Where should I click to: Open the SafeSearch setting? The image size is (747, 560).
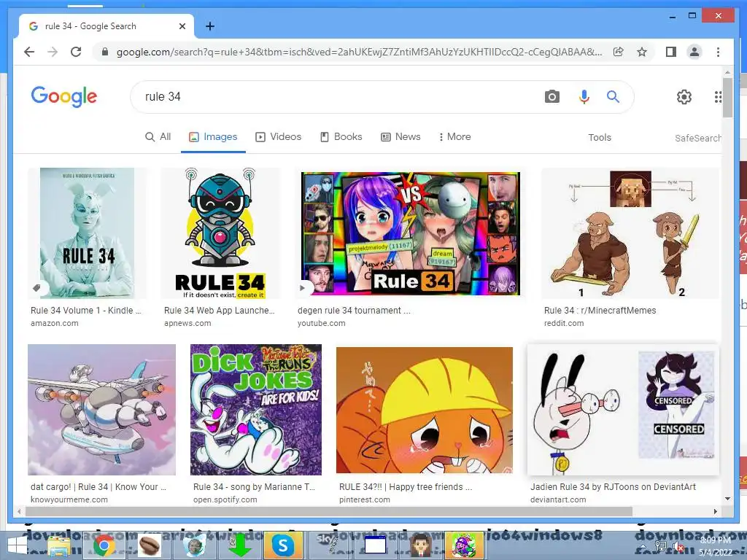coord(697,138)
